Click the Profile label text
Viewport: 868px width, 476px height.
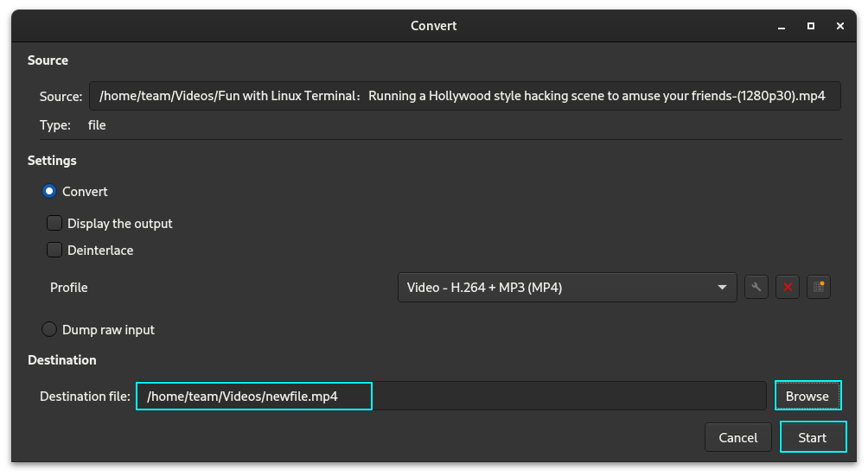point(69,288)
